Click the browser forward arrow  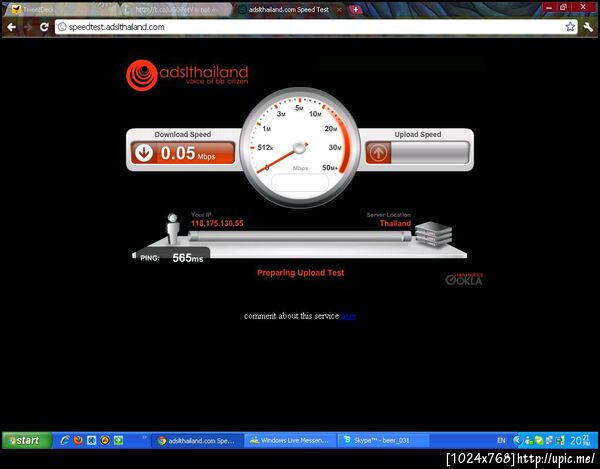pyautogui.click(x=28, y=27)
